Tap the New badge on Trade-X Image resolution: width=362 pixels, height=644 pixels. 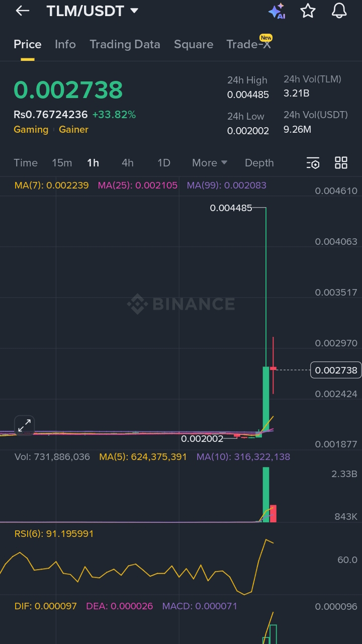click(266, 37)
